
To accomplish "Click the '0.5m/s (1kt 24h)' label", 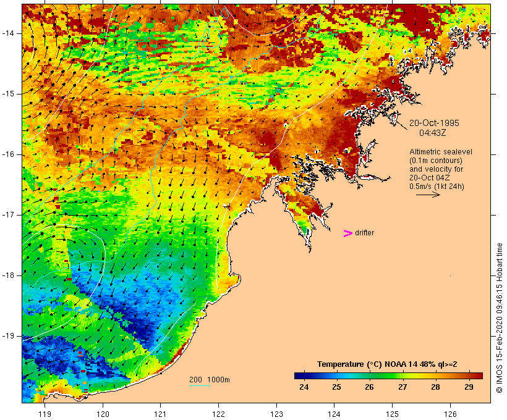I will tap(437, 187).
